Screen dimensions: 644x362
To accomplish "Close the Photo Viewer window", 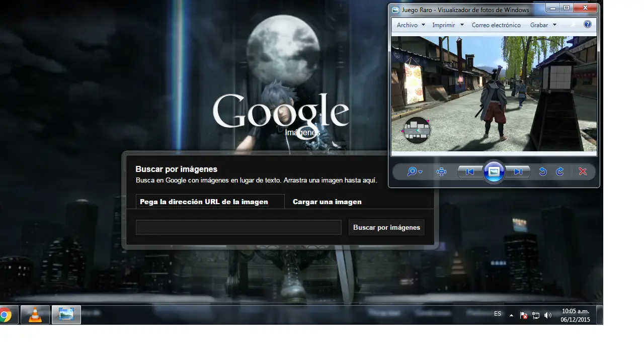I will tap(585, 8).
